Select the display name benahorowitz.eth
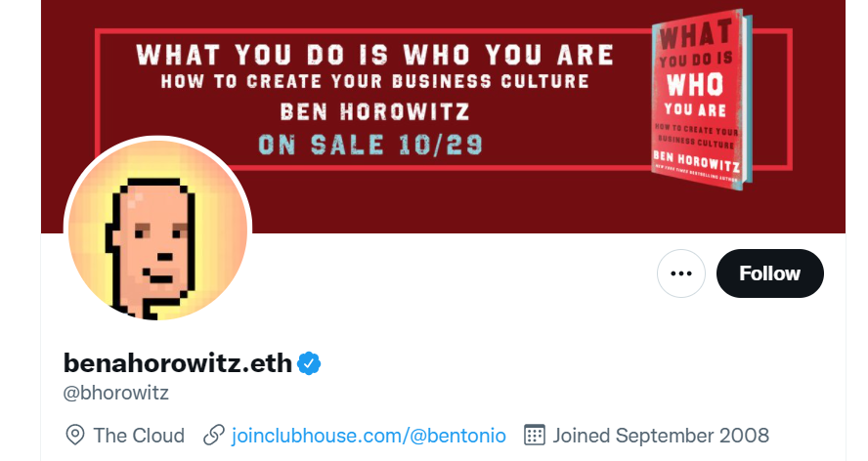Viewport: 868px width, 461px height. tap(177, 363)
